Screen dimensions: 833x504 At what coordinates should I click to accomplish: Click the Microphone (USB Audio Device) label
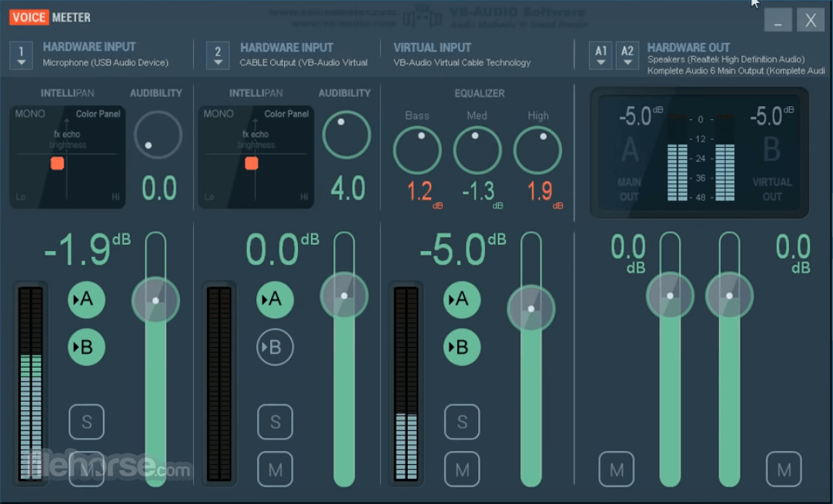[x=105, y=62]
